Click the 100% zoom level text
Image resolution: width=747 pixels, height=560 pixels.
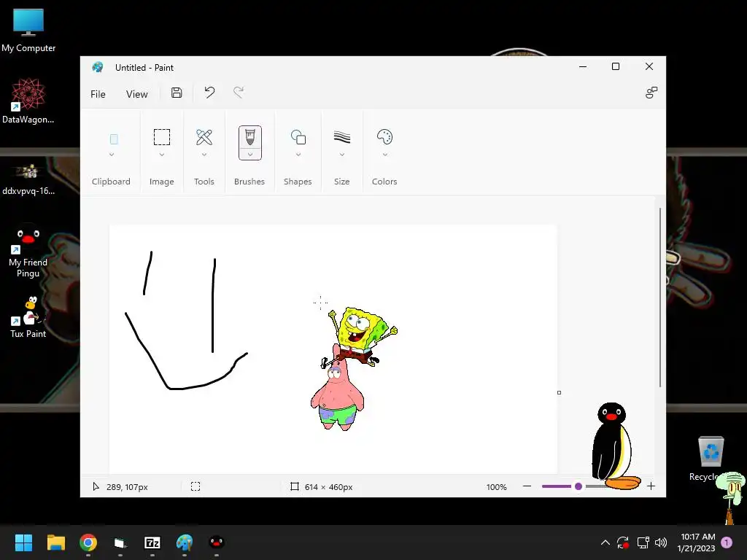pyautogui.click(x=496, y=486)
